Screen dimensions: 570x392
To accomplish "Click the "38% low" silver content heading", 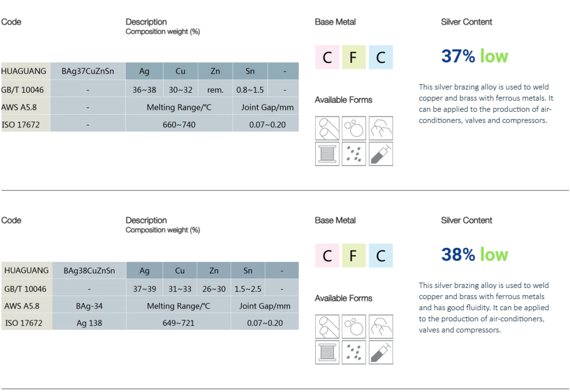I will (474, 254).
